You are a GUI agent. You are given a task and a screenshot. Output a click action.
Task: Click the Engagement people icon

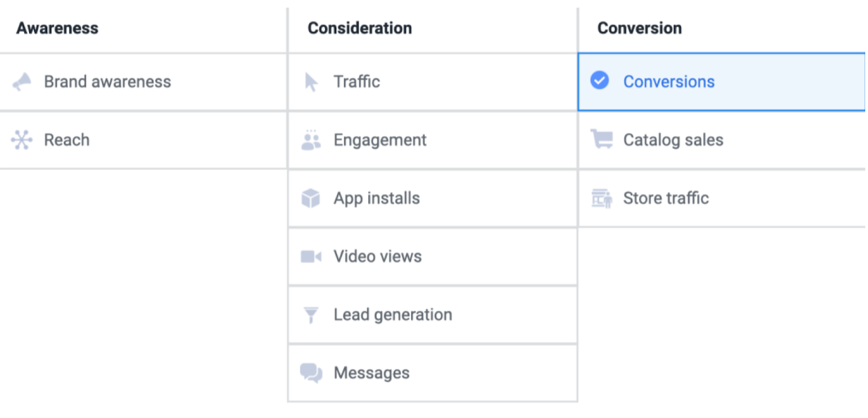point(311,140)
